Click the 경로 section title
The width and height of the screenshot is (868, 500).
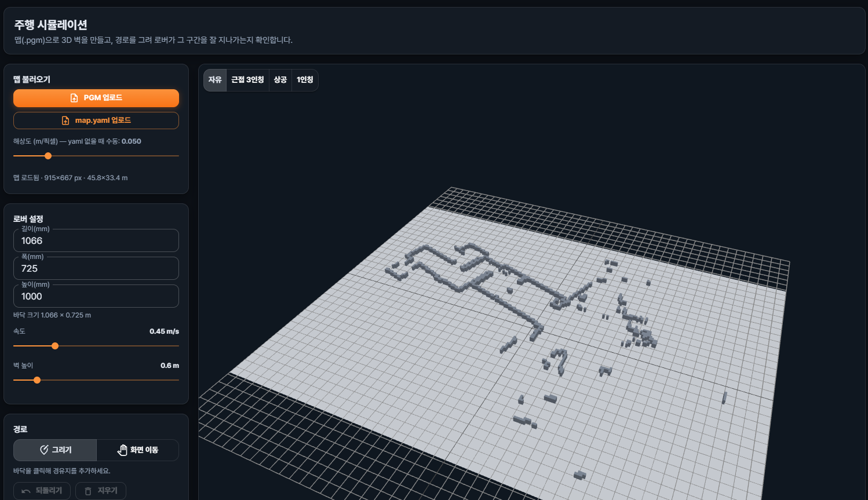pos(20,429)
